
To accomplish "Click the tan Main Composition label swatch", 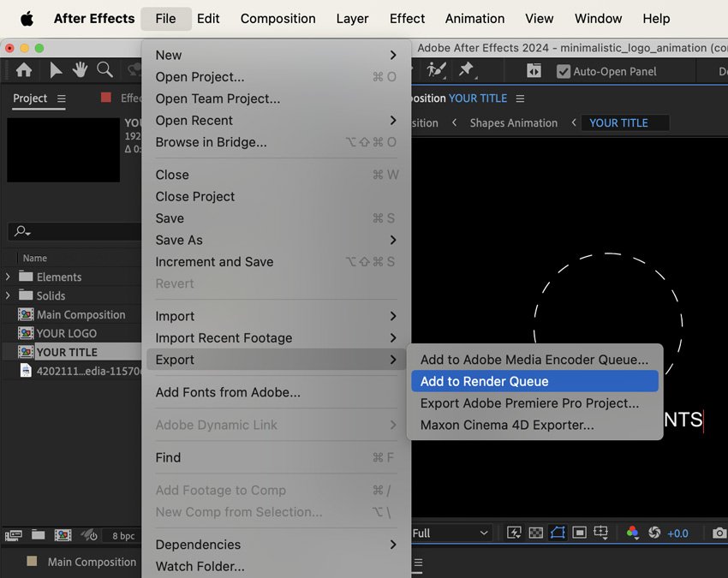I will (x=32, y=561).
